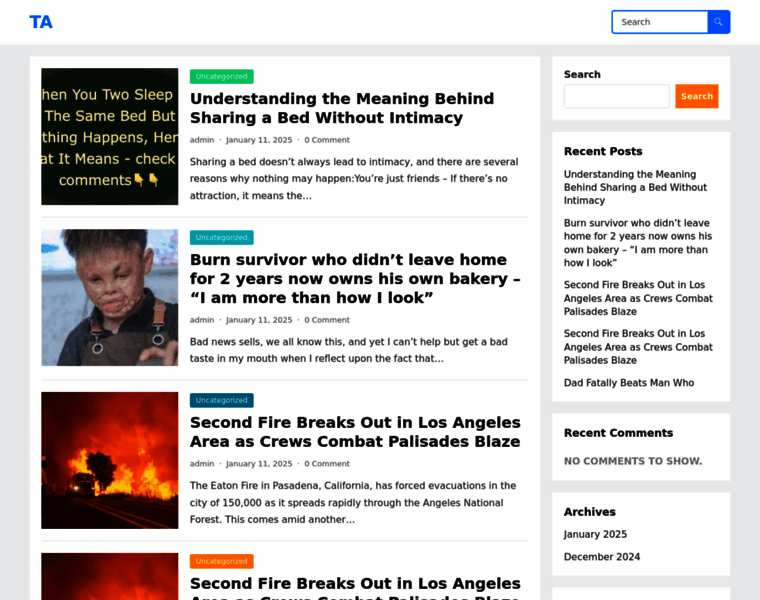This screenshot has width=760, height=600.
Task: Click the TA site logo
Action: coord(41,22)
